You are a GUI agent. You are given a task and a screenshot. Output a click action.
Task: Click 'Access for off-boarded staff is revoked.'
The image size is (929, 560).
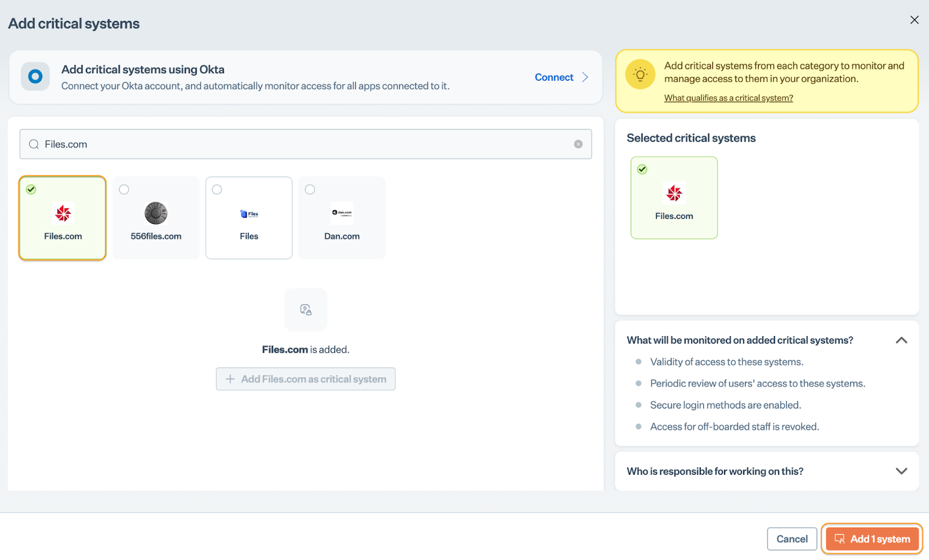[x=734, y=427]
